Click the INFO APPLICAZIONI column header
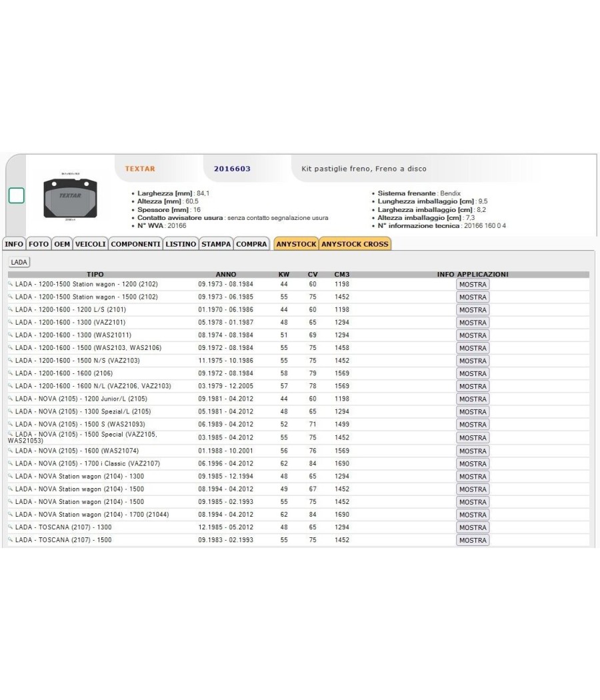 click(x=473, y=275)
